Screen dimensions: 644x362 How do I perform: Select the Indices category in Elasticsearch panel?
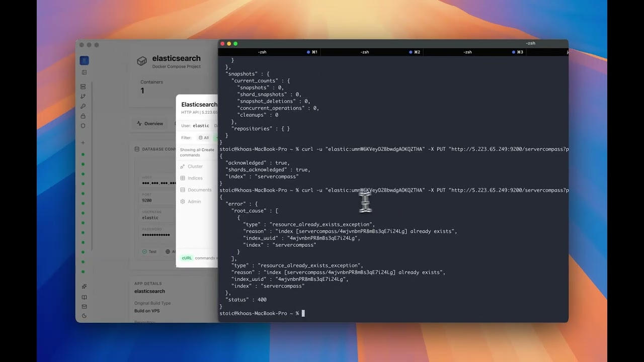[192, 178]
